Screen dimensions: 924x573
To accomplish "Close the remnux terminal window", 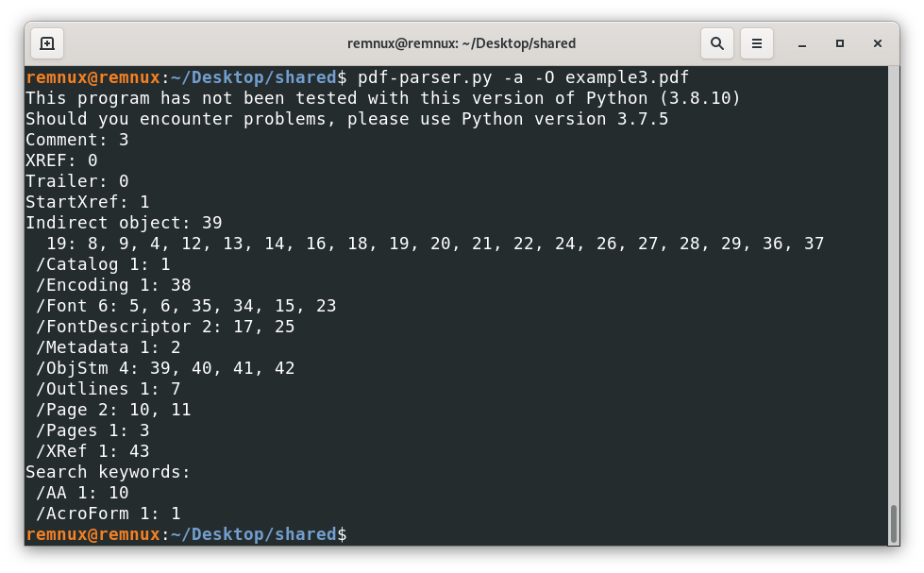I will [x=878, y=43].
